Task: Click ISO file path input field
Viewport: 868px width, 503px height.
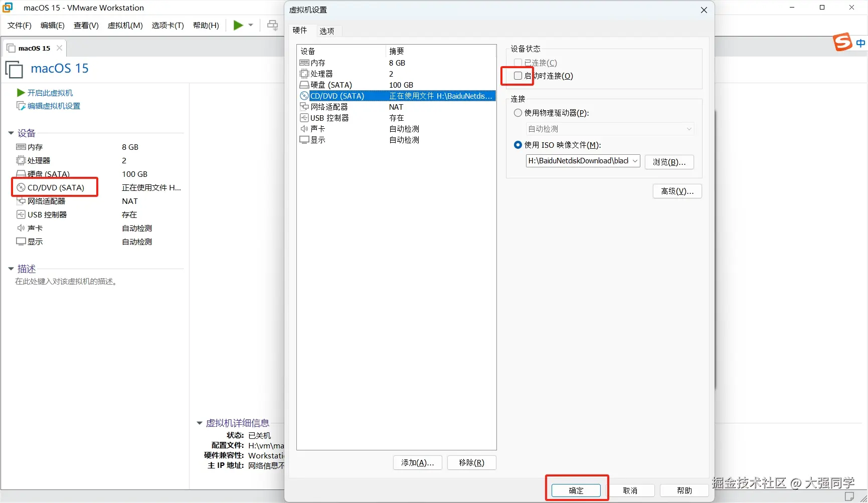Action: (x=578, y=161)
